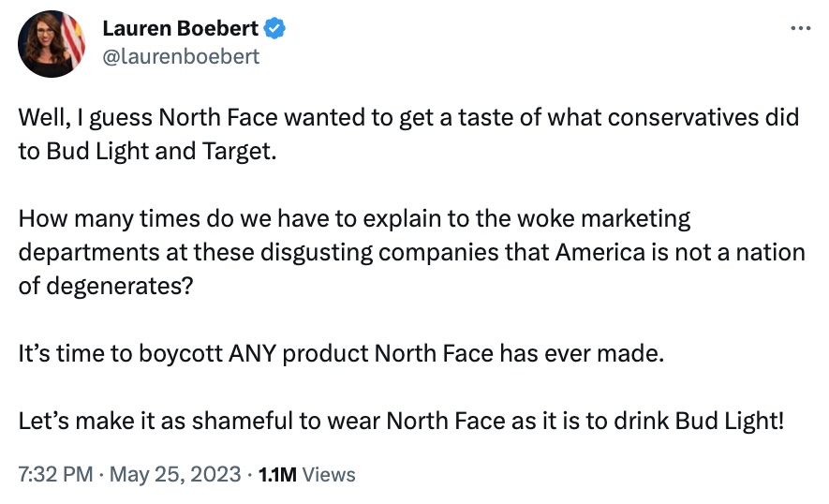Click the Views label
Viewport: 829px width, 504px height.
tap(330, 474)
